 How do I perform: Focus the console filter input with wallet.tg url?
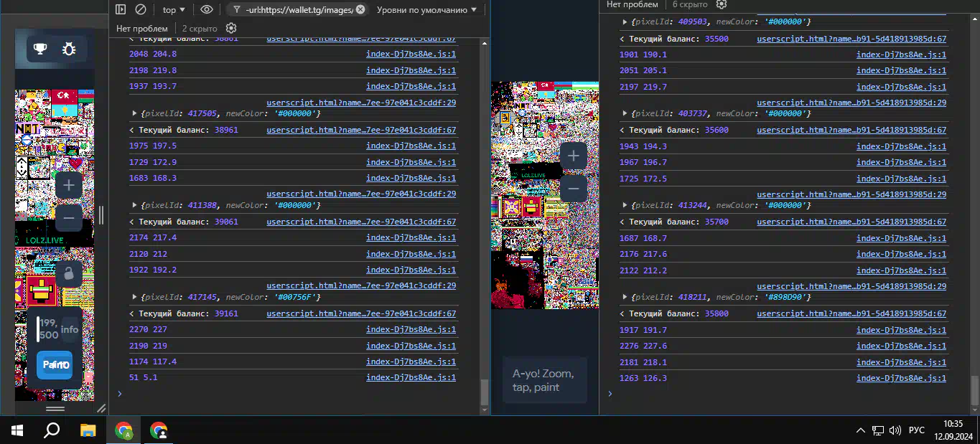tap(299, 9)
